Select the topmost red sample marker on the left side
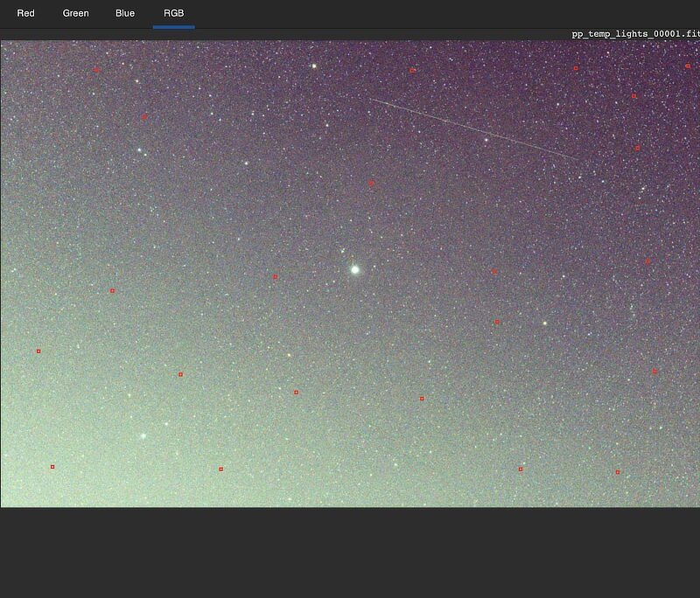 (x=96, y=70)
